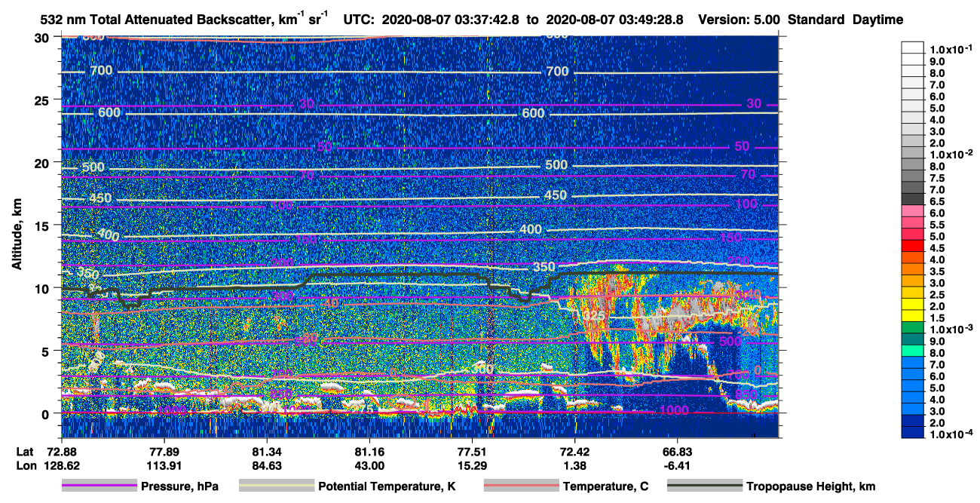This screenshot has height=503, width=980.
Task: Click latitude value 72.88
Action: [x=62, y=452]
